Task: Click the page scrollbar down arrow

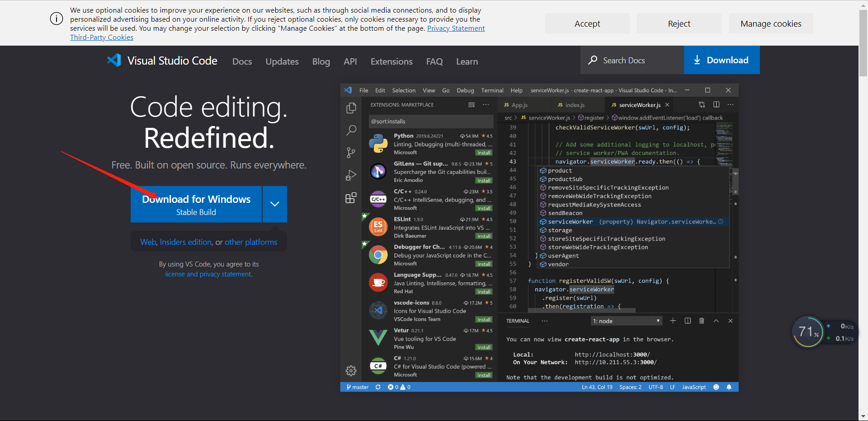Action: [x=863, y=416]
